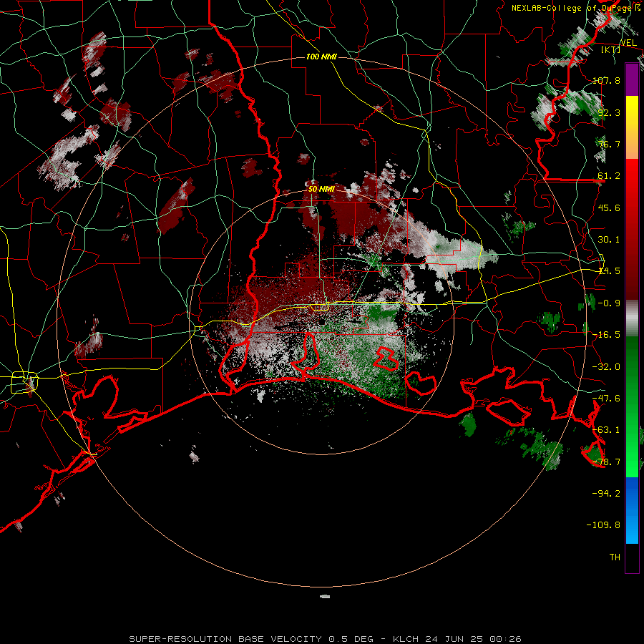Select the 45.6 velocity scale value
Screen dimensions: 644x644
(x=609, y=208)
